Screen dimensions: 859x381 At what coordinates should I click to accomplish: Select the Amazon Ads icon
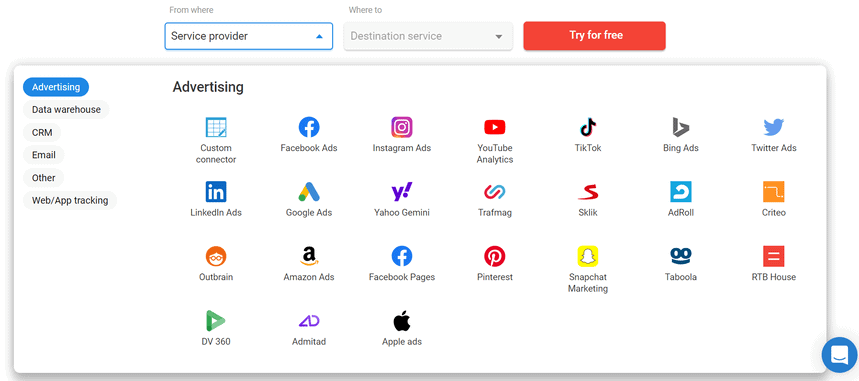click(x=309, y=256)
